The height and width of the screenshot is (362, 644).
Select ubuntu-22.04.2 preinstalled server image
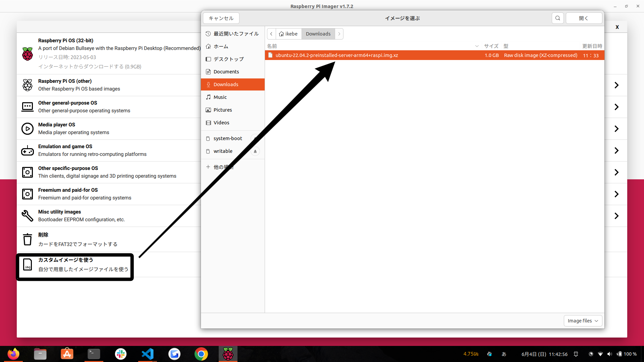click(337, 55)
